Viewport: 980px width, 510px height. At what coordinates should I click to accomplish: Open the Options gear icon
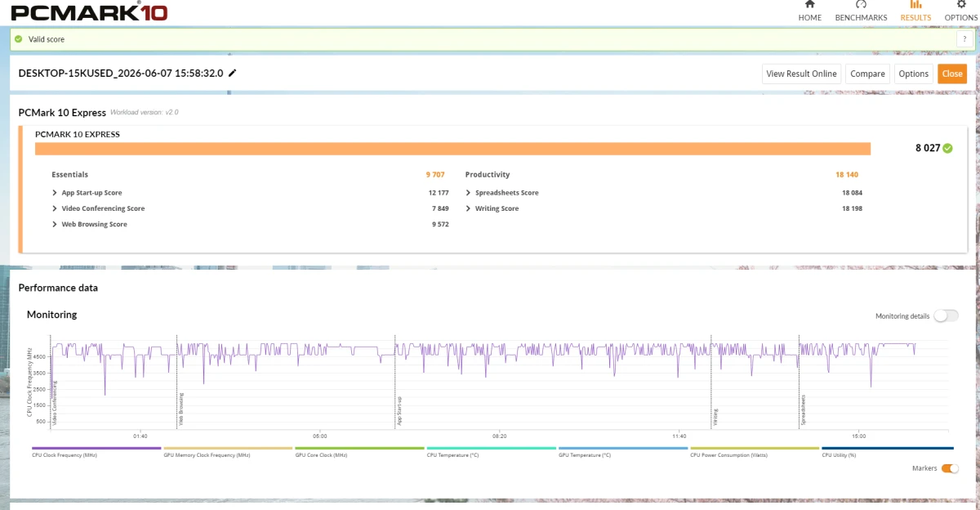click(961, 4)
